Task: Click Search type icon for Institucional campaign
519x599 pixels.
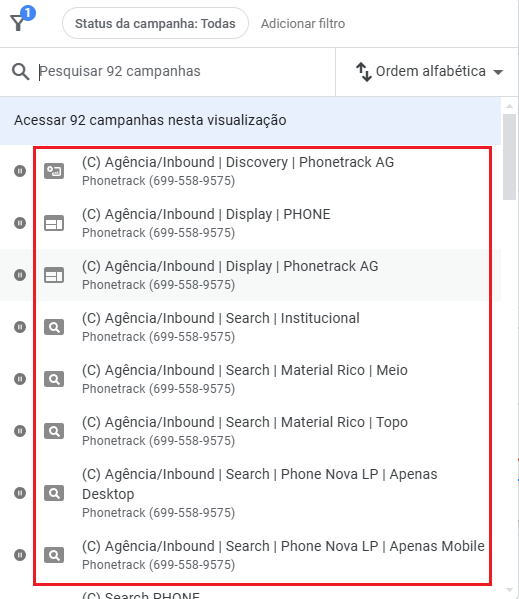Action: (54, 327)
